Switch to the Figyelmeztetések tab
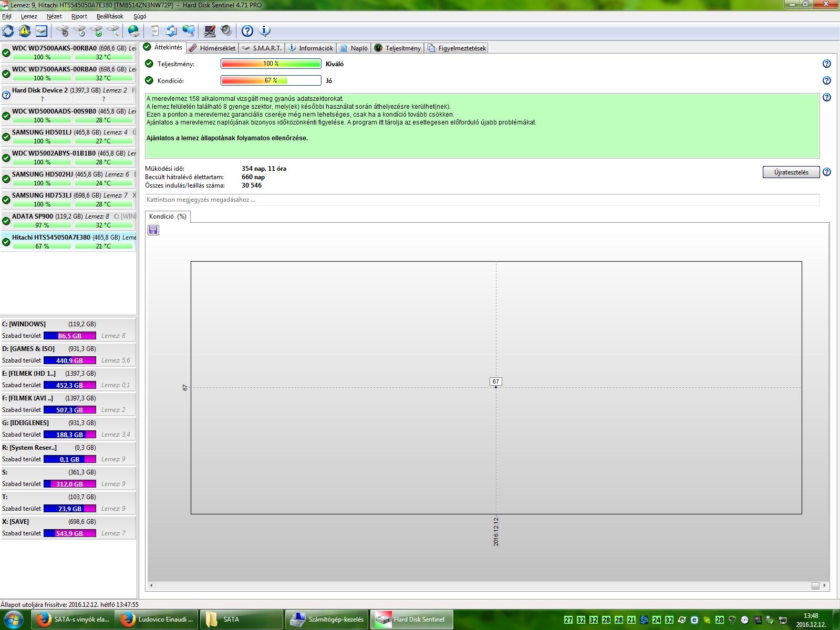The height and width of the screenshot is (630, 840). pos(457,48)
